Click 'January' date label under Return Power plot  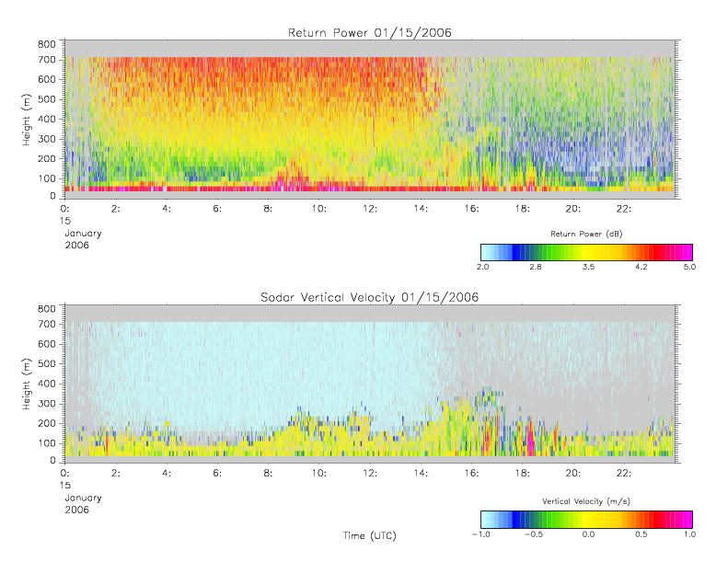83,234
